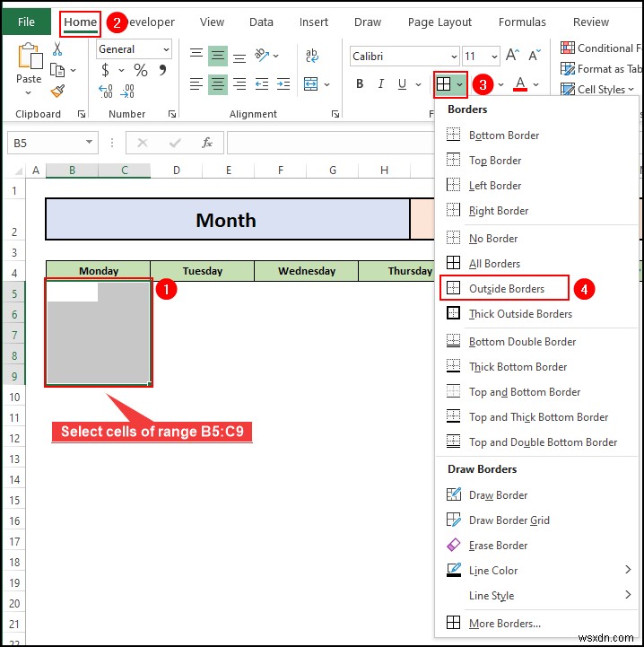Switch to the Home tab

[81, 22]
